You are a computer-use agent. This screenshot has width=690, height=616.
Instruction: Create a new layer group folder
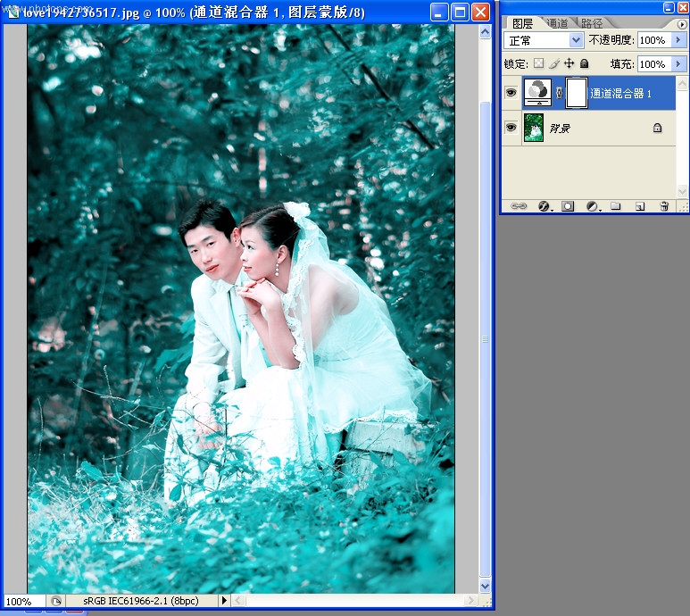(616, 206)
